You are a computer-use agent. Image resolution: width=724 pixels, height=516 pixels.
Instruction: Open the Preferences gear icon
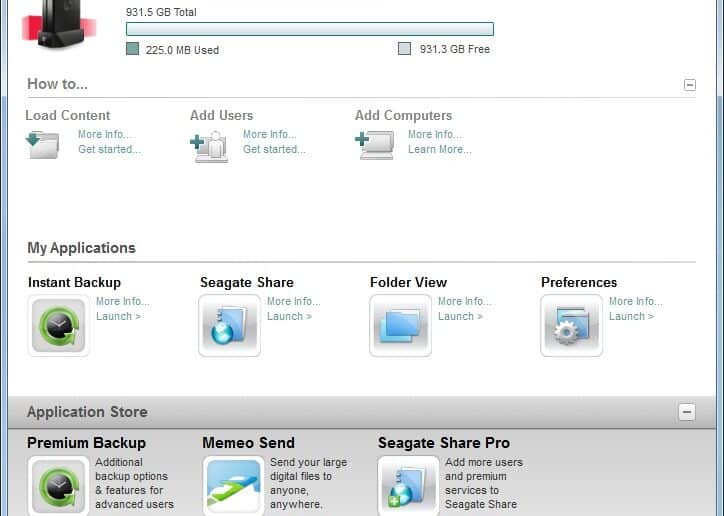572,325
